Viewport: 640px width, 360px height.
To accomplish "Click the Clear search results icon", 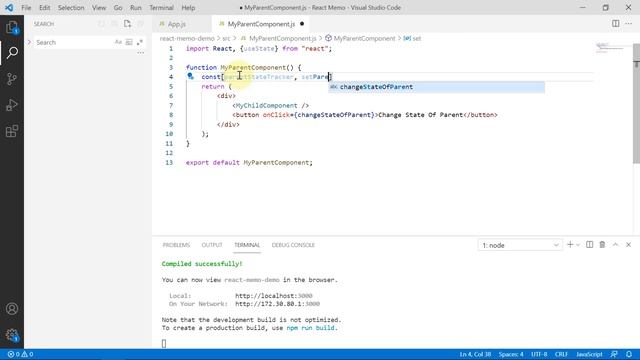I will point(114,24).
